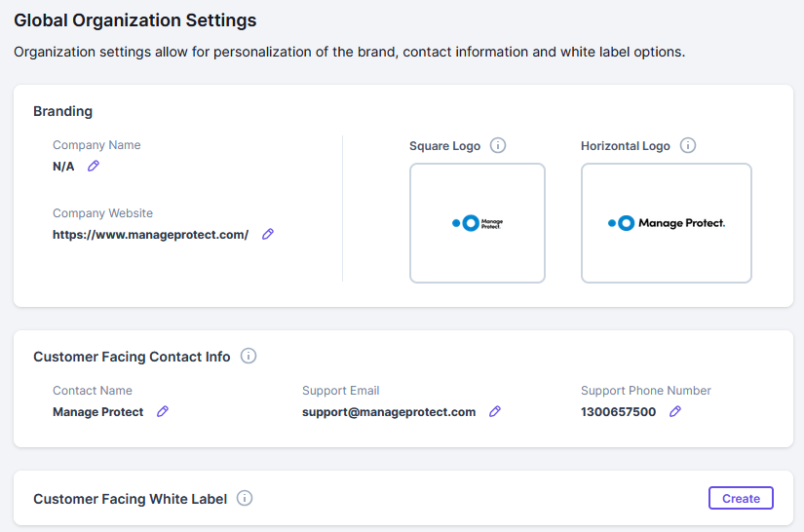Edit the Company Website with the pencil icon
This screenshot has width=804, height=532.
coord(268,234)
